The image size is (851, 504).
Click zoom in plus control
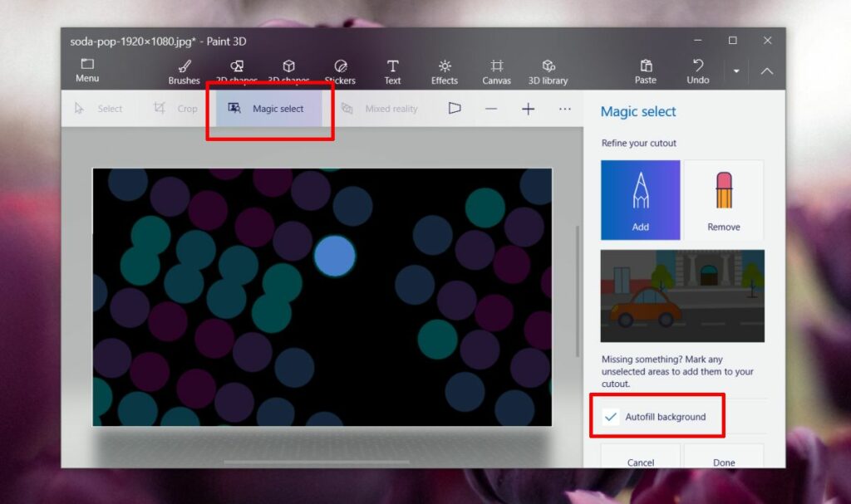click(528, 108)
